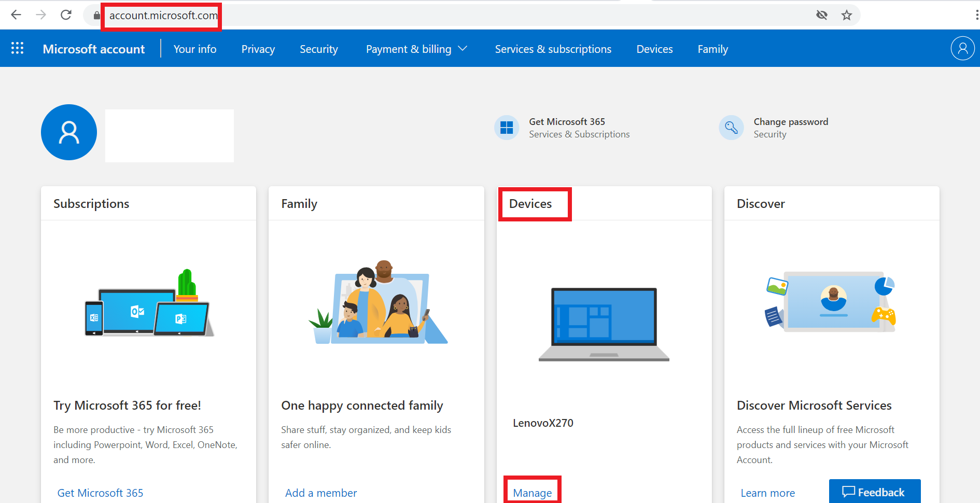Click Manage under the Devices card
The height and width of the screenshot is (503, 980).
coord(533,493)
